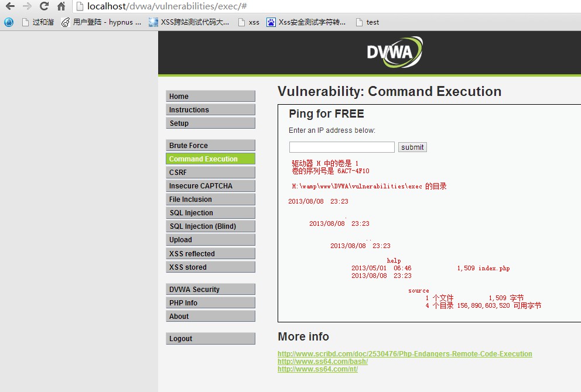The height and width of the screenshot is (392, 581).
Task: Click the '156,890,603,520 可用字节' text
Action: (499, 305)
